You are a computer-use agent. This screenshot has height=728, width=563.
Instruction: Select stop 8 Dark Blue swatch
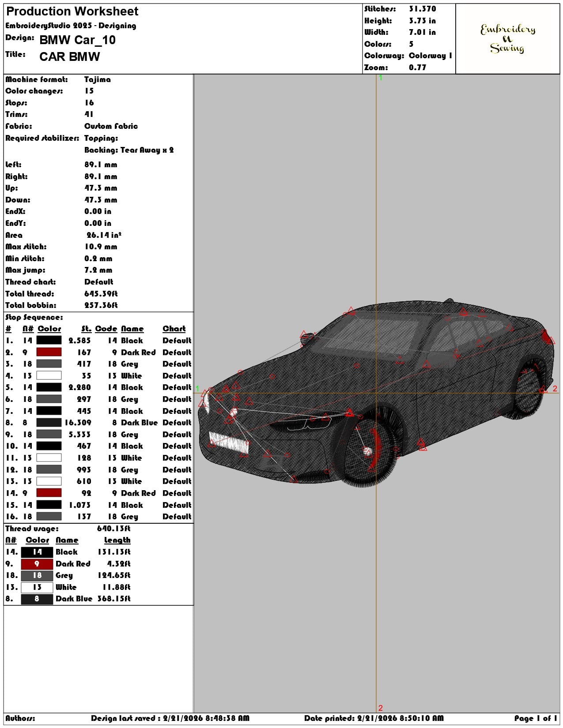click(49, 422)
